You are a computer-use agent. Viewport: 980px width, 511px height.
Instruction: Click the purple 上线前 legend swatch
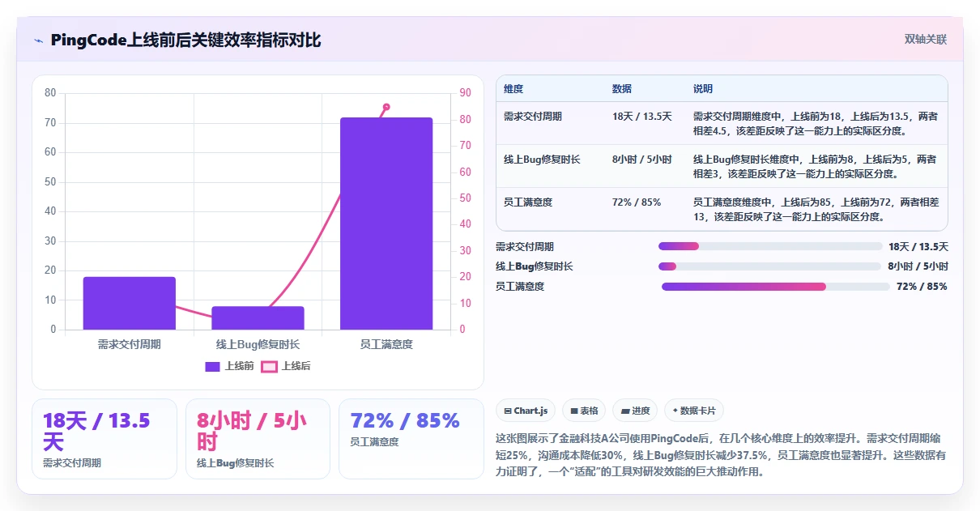click(x=212, y=367)
